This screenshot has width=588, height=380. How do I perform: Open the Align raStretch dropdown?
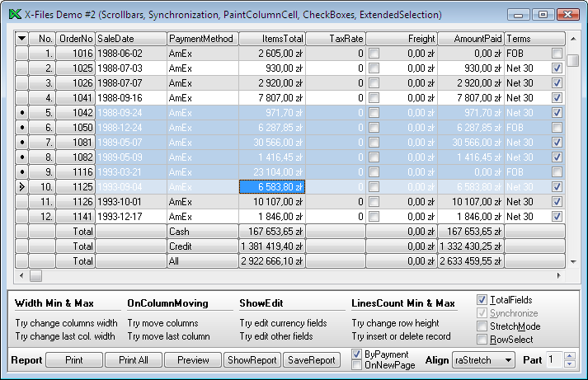(507, 360)
